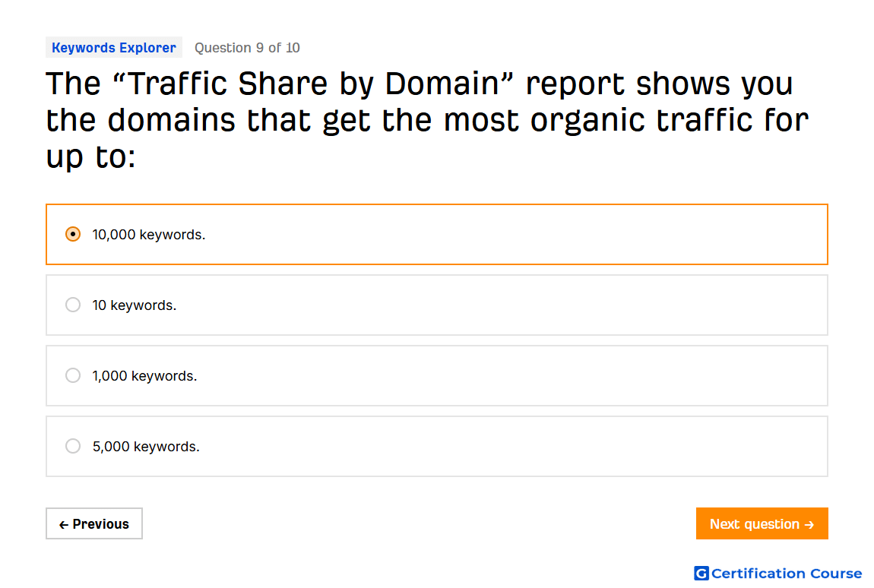Viewport: 874px width, 588px height.
Task: Click the Certification Course text link
Action: pyautogui.click(x=787, y=574)
